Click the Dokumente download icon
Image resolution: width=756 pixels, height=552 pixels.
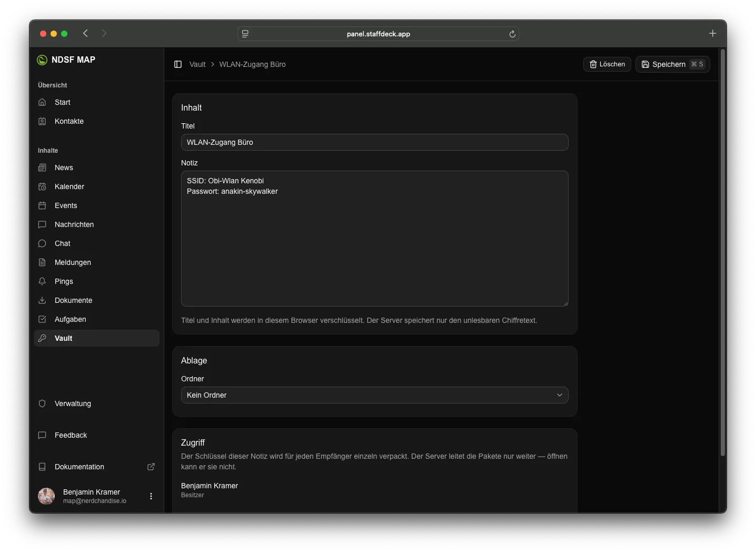[42, 300]
